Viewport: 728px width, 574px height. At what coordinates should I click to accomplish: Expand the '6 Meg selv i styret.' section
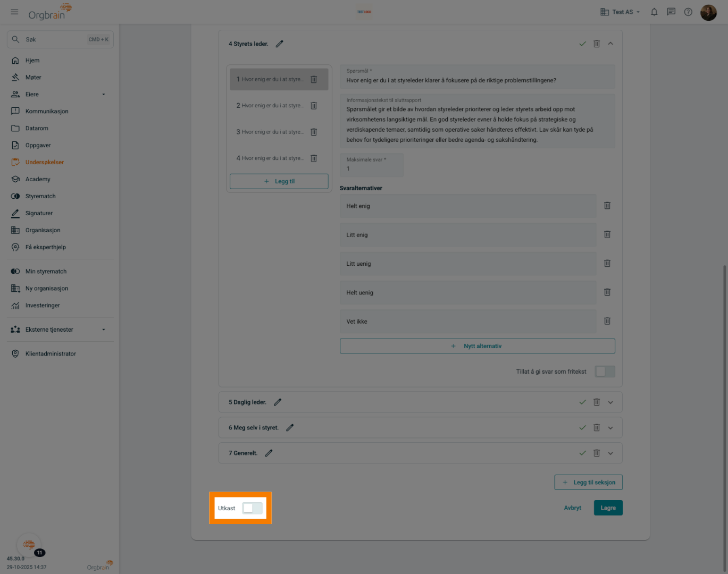tap(610, 428)
